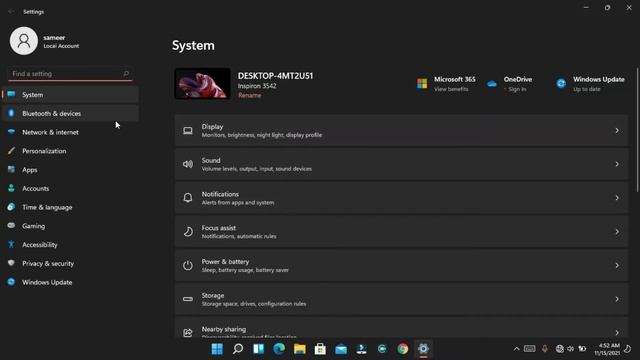
Task: Open Windows Update in sidebar
Action: click(x=70, y=282)
